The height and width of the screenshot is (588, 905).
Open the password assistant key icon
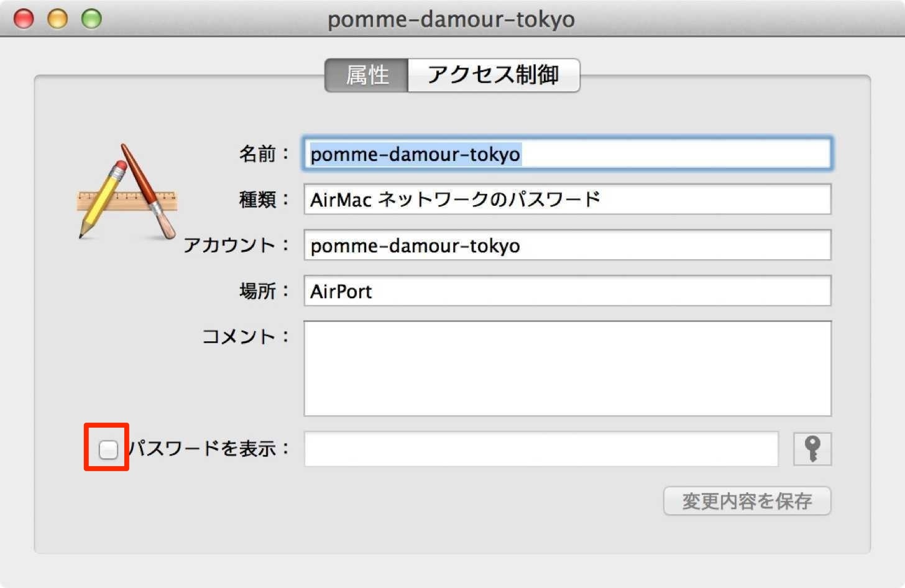point(812,449)
